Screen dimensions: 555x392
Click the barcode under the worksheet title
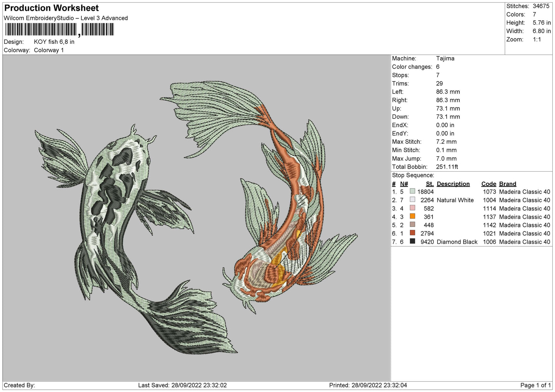[x=60, y=30]
